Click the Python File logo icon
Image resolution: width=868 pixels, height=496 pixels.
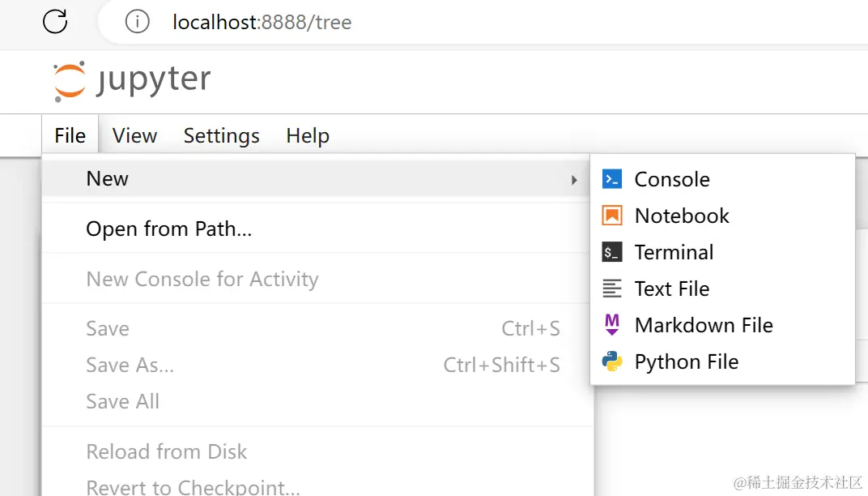pyautogui.click(x=612, y=361)
